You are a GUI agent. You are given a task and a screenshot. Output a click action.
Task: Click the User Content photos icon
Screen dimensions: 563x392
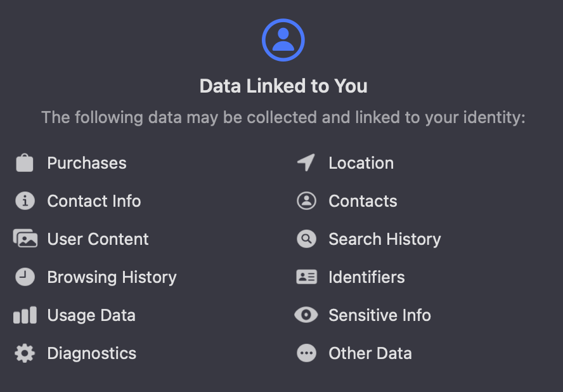pyautogui.click(x=25, y=239)
